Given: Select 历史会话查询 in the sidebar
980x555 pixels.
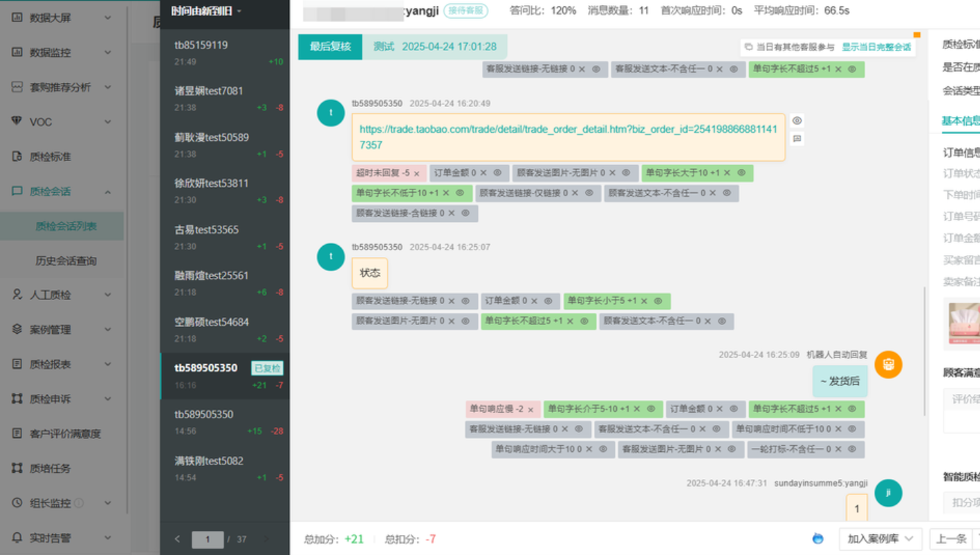Looking at the screenshot, I should [x=66, y=261].
